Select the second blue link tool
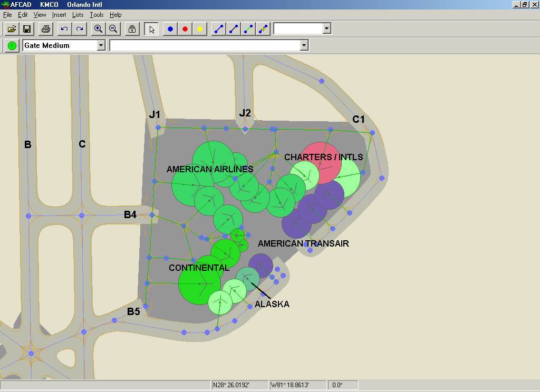540x392 pixels. (x=234, y=29)
